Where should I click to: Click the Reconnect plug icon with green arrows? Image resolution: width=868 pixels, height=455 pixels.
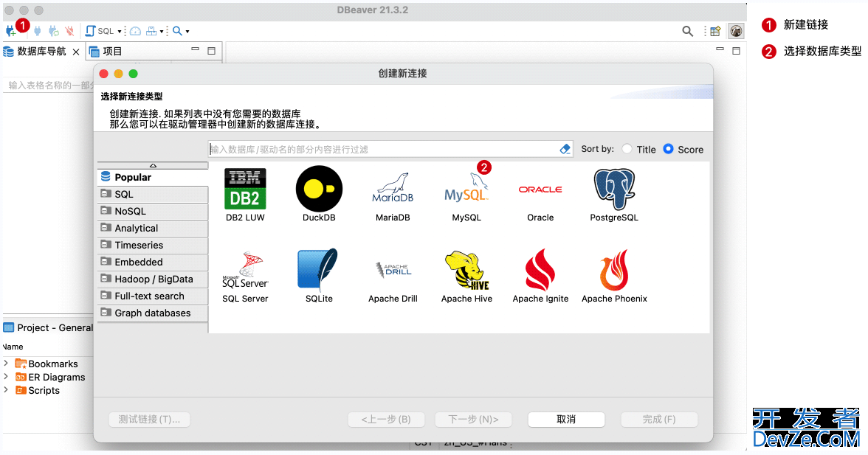[x=54, y=31]
